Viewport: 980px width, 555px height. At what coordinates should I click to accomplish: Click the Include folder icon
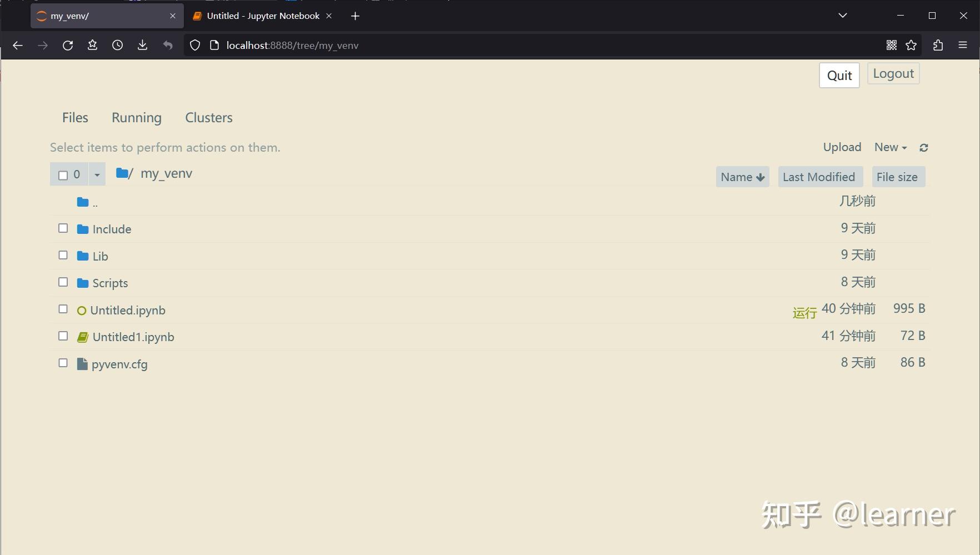(x=83, y=229)
